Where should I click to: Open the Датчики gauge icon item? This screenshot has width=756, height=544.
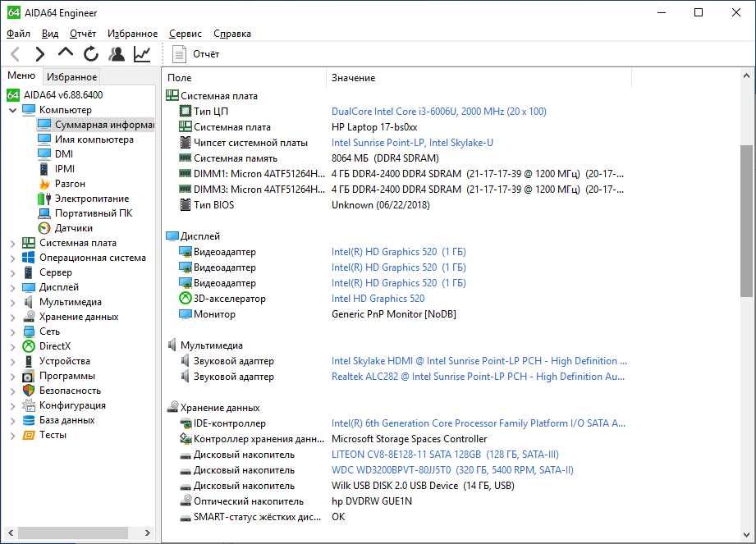point(44,228)
